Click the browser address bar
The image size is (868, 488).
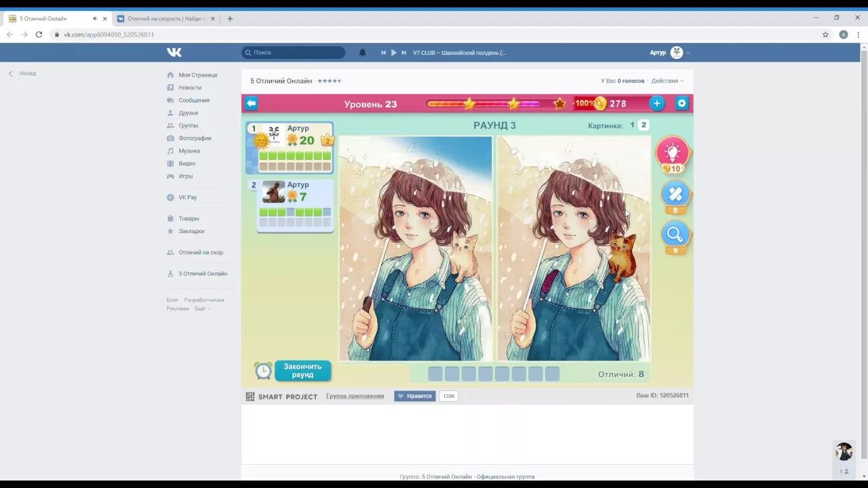[434, 35]
